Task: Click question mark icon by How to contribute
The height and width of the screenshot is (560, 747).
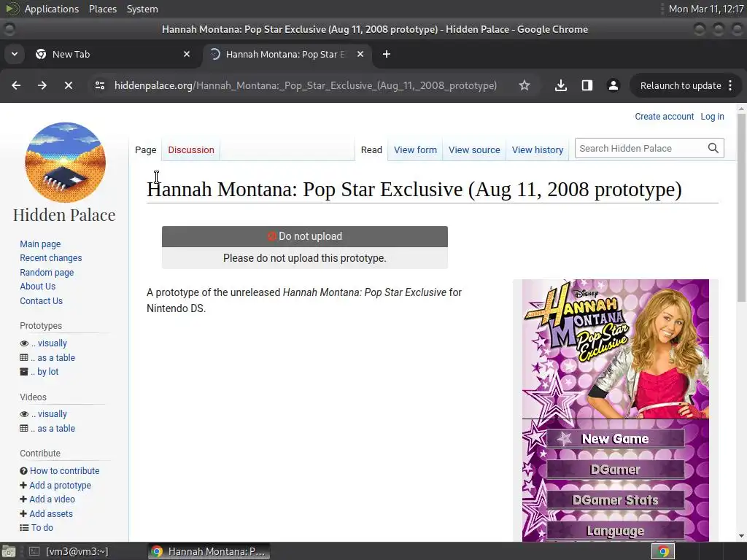Action: (x=24, y=471)
